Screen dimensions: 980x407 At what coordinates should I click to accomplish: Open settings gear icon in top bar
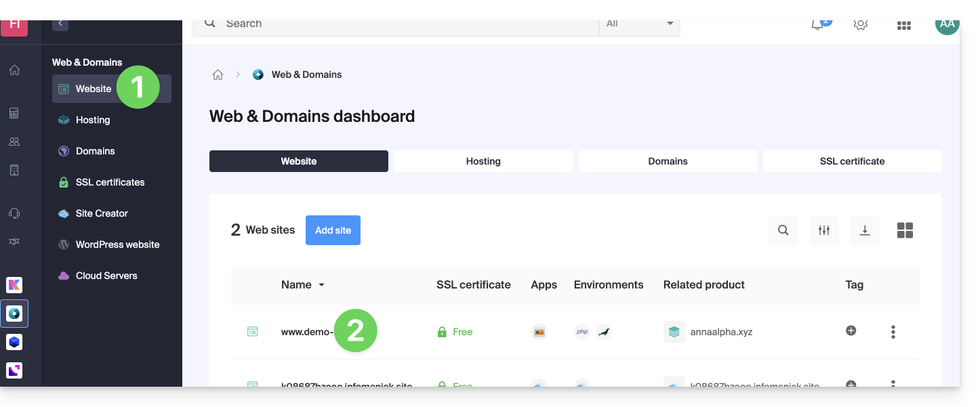pos(861,24)
